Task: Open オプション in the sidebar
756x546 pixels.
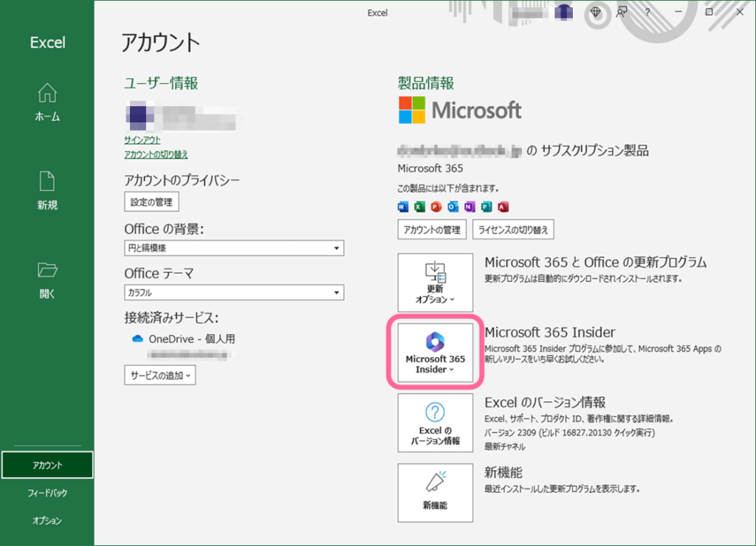Action: tap(47, 520)
